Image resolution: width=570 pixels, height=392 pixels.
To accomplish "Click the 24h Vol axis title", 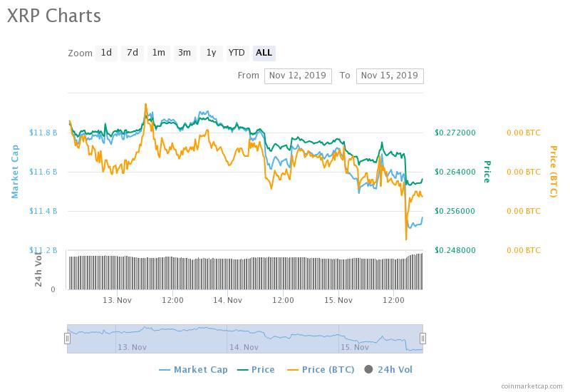I will (38, 269).
